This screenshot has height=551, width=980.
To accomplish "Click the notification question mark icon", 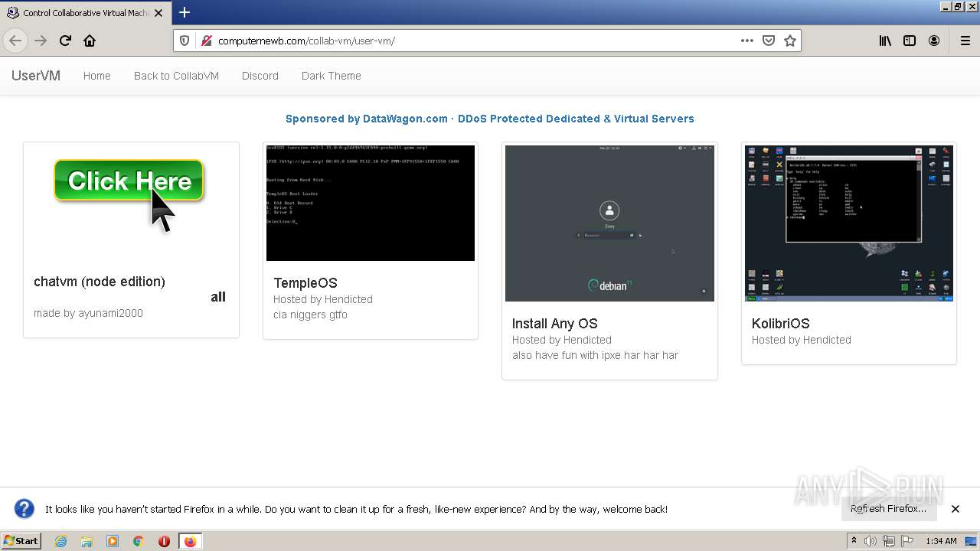I will 24,509.
